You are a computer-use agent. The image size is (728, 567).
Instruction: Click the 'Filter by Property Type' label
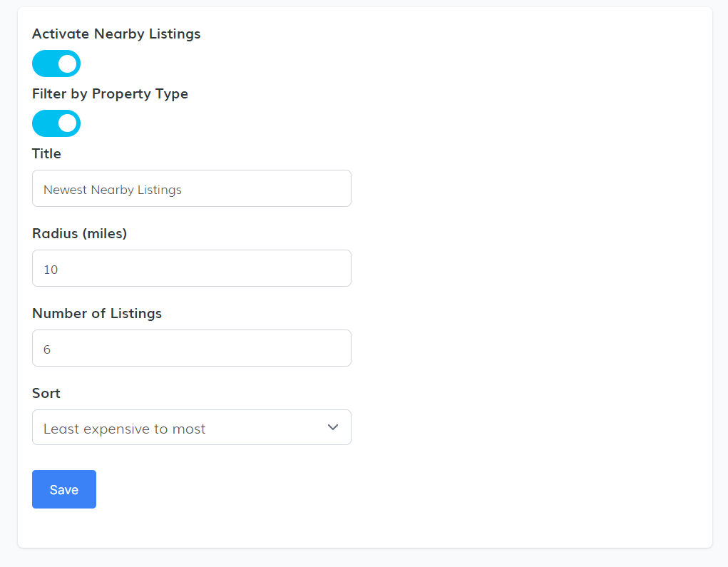[110, 93]
